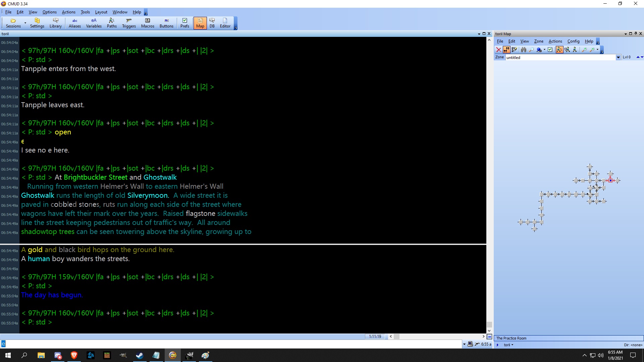Click the scroll up arrow of output window
Image resolution: width=644 pixels, height=362 pixels.
pos(489,40)
